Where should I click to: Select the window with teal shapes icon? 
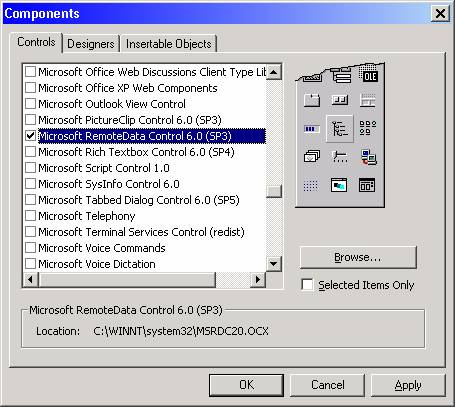(339, 185)
